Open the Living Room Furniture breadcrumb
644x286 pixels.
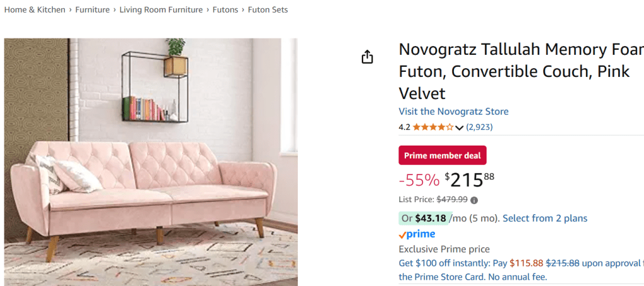click(x=161, y=10)
